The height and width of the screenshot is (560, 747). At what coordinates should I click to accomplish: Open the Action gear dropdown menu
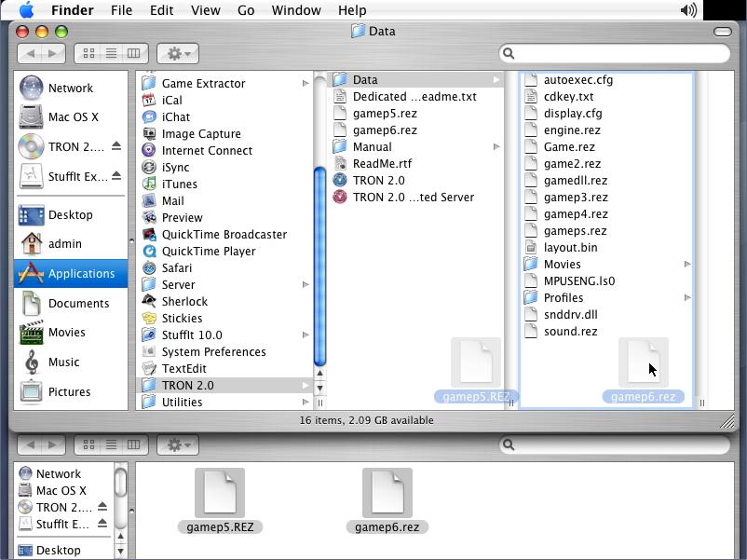(x=177, y=54)
